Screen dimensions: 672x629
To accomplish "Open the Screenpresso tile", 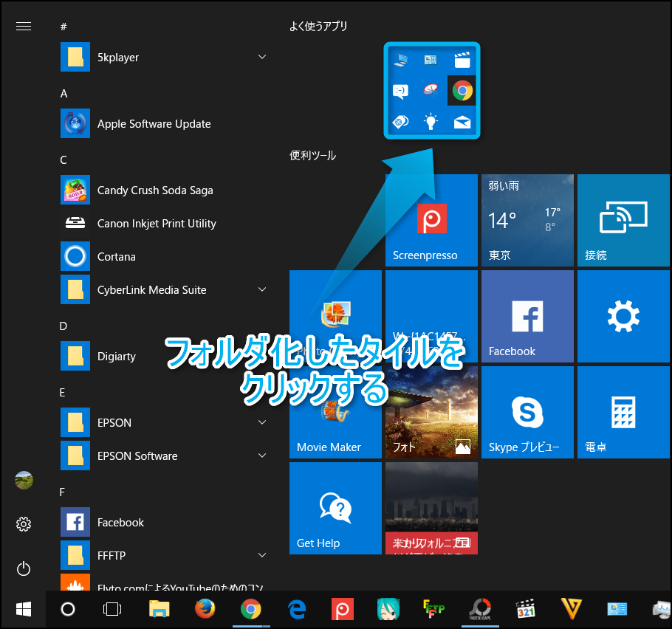I will coord(431,220).
